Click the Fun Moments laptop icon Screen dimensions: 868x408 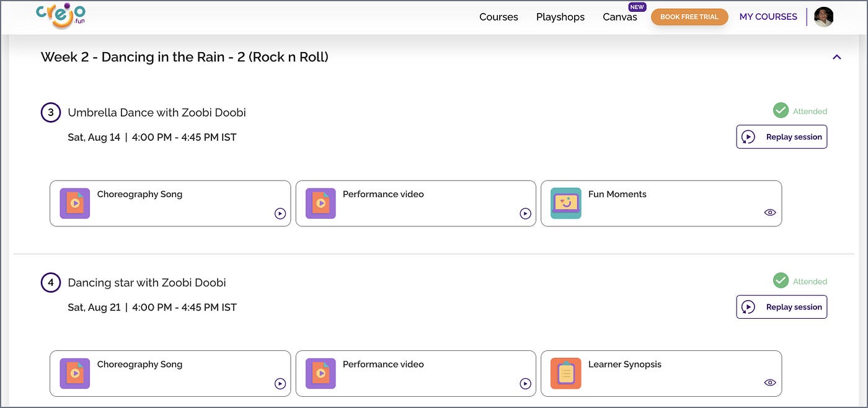click(x=566, y=203)
